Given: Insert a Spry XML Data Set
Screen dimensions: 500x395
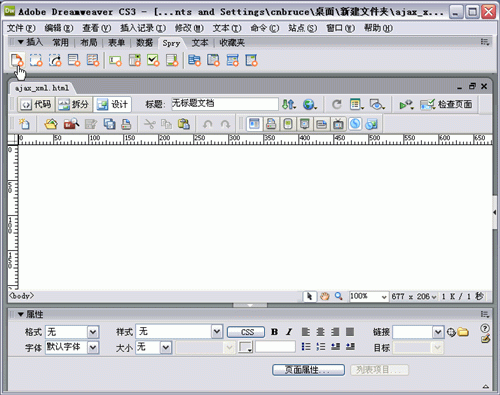Looking at the screenshot, I should [17, 60].
